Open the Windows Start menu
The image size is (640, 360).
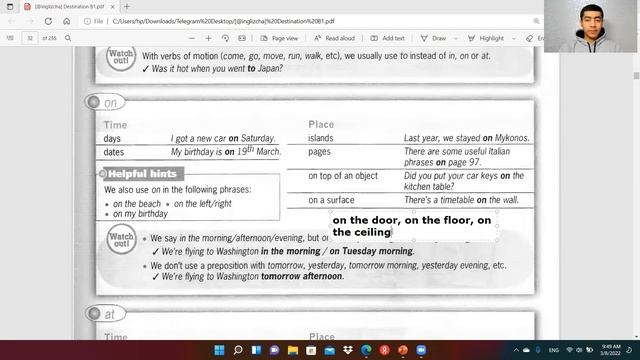[220, 350]
